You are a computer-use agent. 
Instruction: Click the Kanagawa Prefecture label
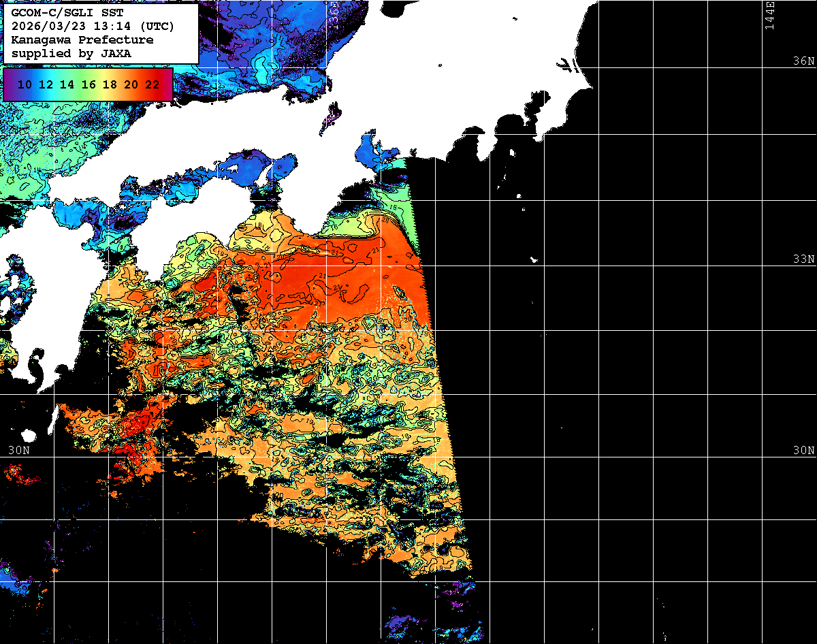(x=82, y=39)
